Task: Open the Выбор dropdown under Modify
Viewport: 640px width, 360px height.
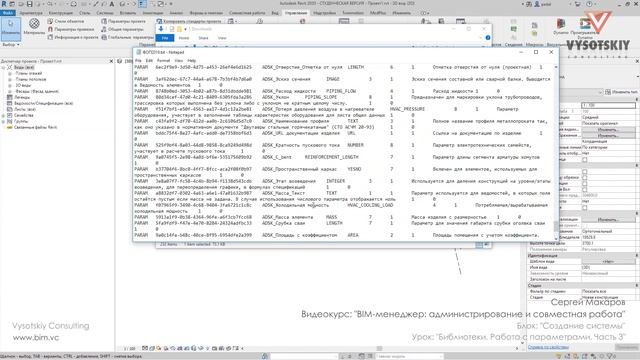Action: point(11,44)
